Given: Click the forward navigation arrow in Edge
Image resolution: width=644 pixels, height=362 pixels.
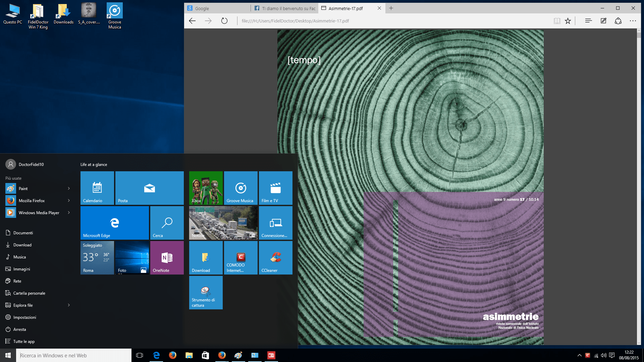Looking at the screenshot, I should [208, 21].
